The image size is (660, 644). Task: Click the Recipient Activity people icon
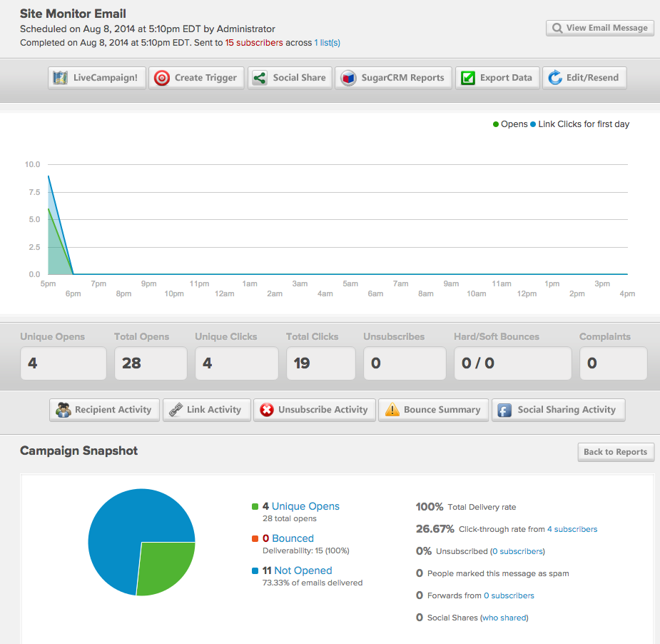[63, 410]
